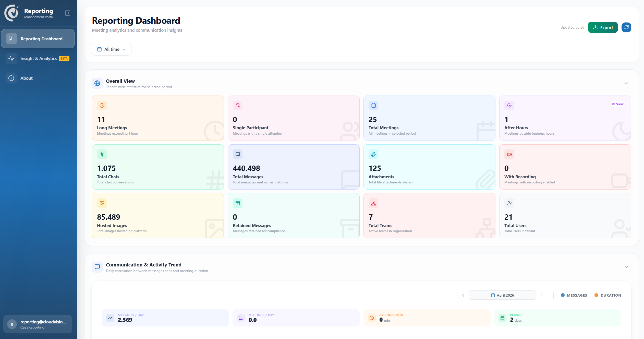Click the Attachments paperclip icon

coord(373,154)
